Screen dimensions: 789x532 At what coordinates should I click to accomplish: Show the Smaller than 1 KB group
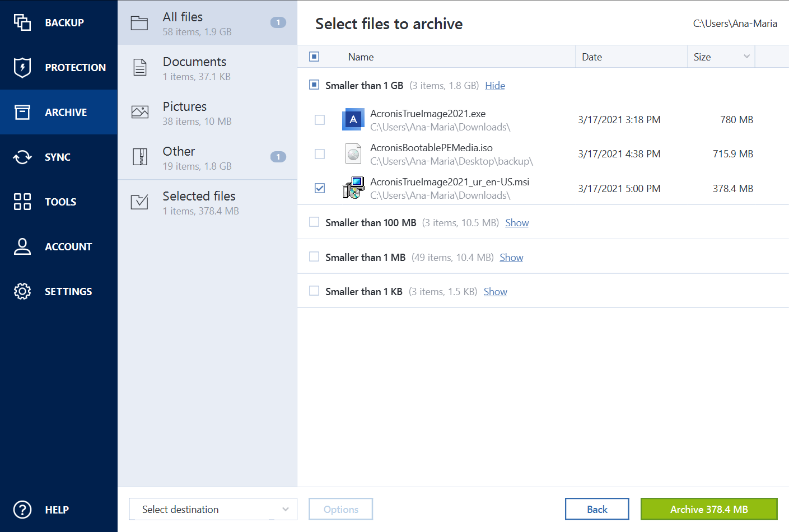[496, 292]
